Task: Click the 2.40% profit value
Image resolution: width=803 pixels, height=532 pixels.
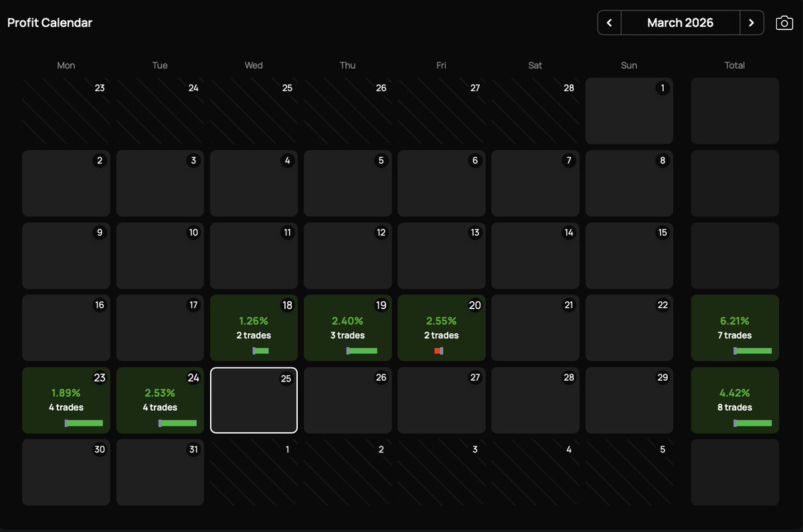Action: point(347,321)
